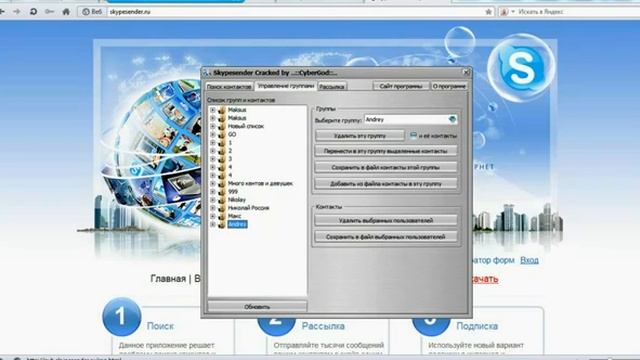Click the group icon beside '3'
Screen dimensions: 640x360
[222, 159]
